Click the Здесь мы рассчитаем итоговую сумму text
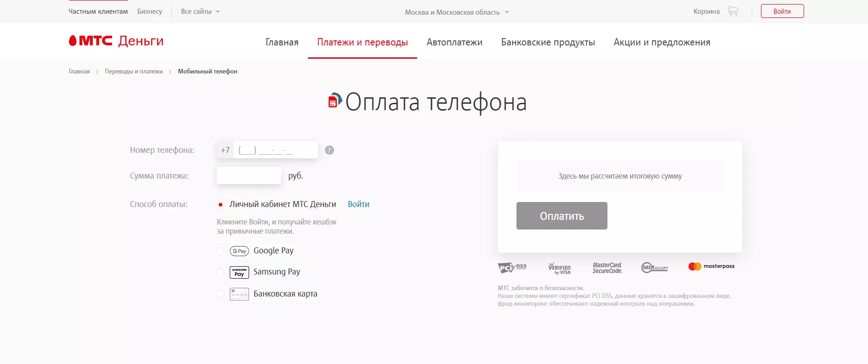The width and height of the screenshot is (868, 364). [x=620, y=176]
